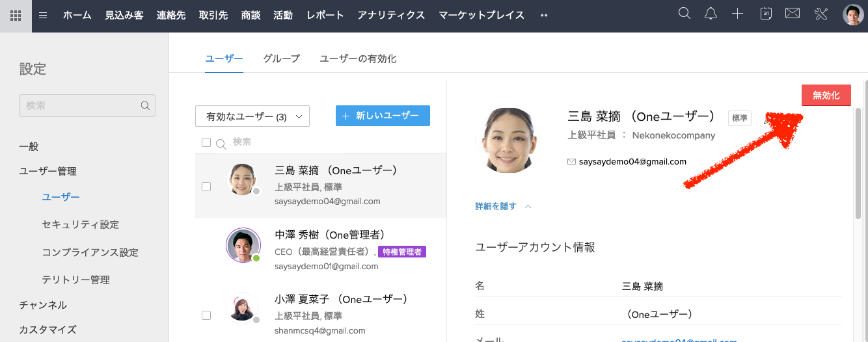The width and height of the screenshot is (868, 342).
Task: Click the detail panel vertical scrollbar
Action: point(858,163)
